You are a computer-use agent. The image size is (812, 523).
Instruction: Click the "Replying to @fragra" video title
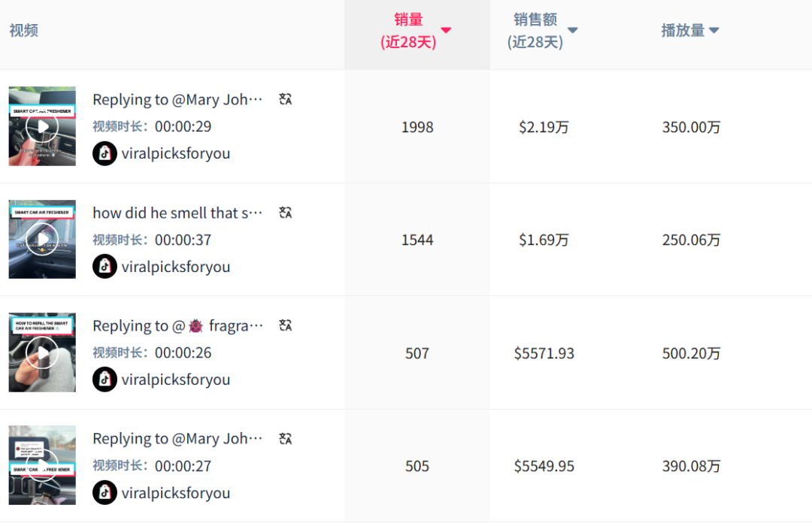[x=177, y=325]
